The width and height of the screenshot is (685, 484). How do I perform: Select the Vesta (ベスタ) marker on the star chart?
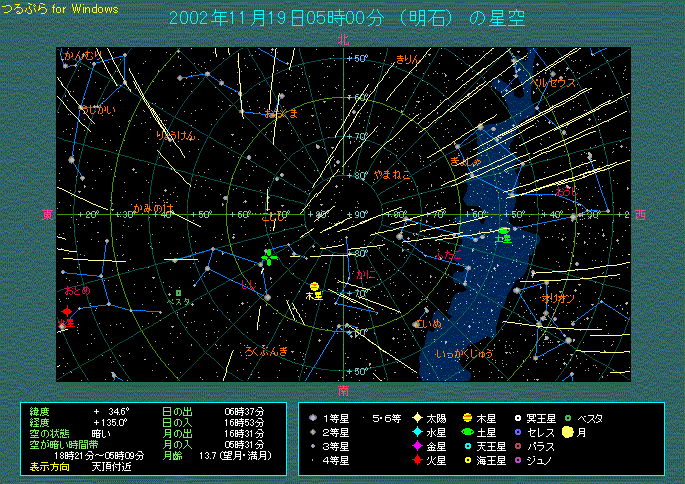pos(178,292)
